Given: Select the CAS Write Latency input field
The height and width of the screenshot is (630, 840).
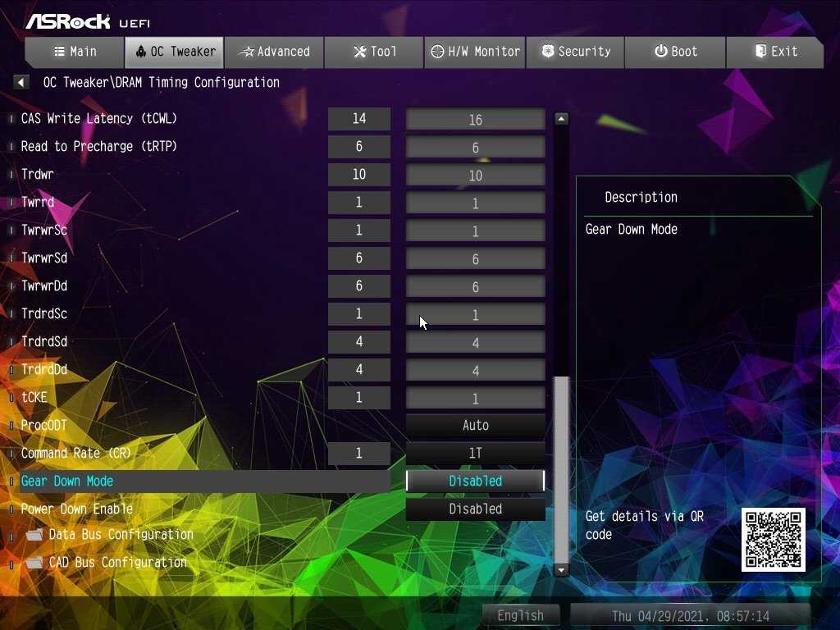Looking at the screenshot, I should [x=476, y=120].
